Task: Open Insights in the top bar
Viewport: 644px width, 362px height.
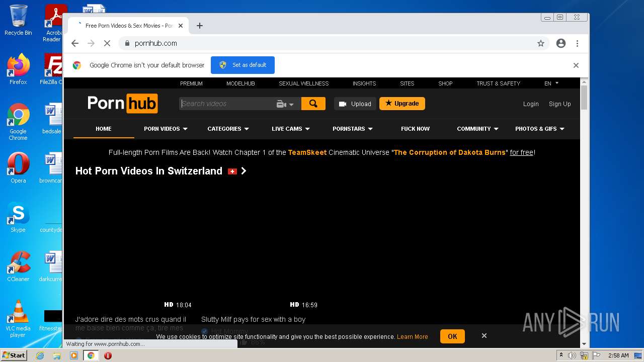Action: 364,83
